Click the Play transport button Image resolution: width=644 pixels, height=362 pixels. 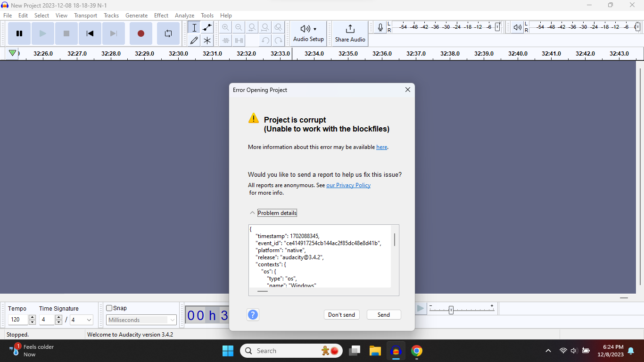click(x=43, y=33)
